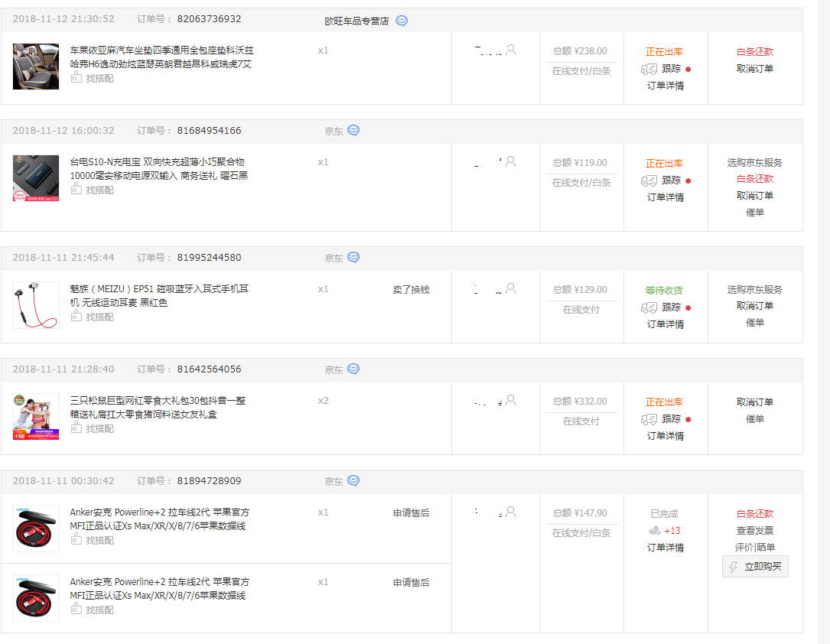Viewport: 830px width, 644px height.
Task: Click 取消订单 on 魅族 earphones order
Action: pos(755,306)
